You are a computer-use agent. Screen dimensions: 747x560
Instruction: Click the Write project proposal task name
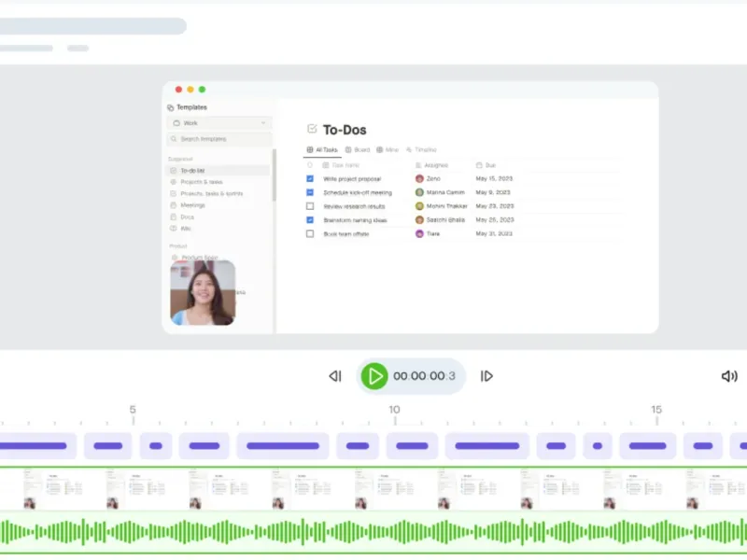352,179
